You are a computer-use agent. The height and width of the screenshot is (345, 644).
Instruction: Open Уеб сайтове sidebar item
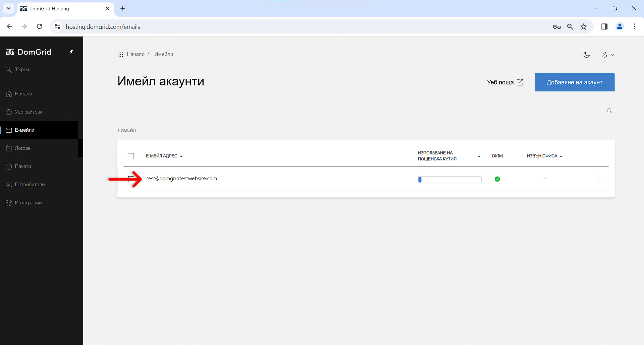click(29, 112)
